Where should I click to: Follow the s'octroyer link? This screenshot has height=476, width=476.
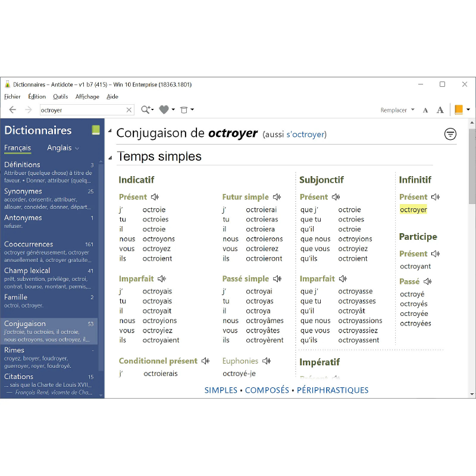[x=306, y=134]
